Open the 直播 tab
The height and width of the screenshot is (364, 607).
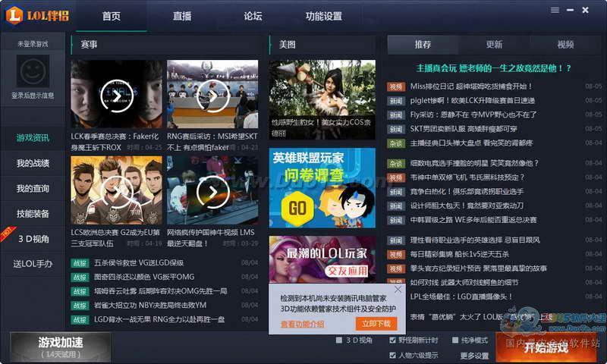coord(182,16)
